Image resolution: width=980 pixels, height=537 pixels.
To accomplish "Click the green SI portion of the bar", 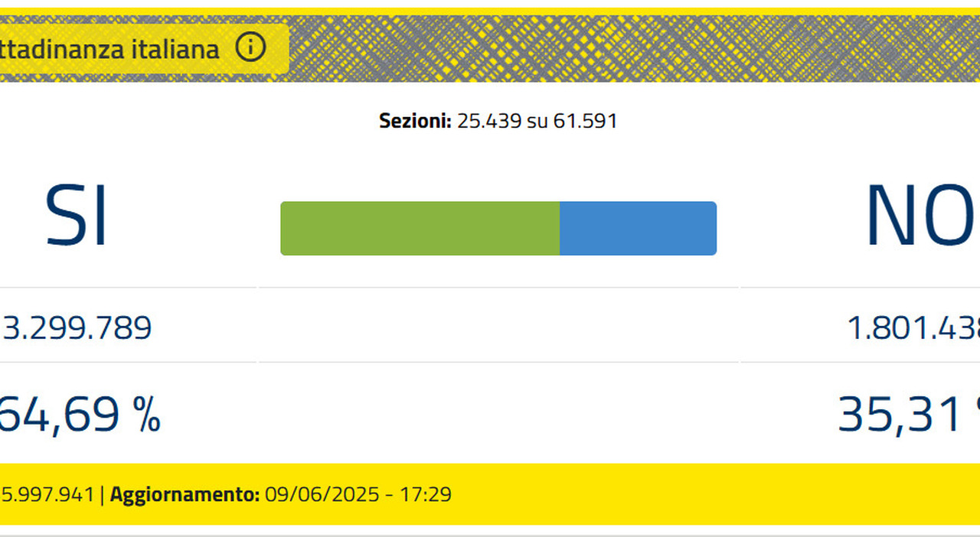I will (420, 228).
